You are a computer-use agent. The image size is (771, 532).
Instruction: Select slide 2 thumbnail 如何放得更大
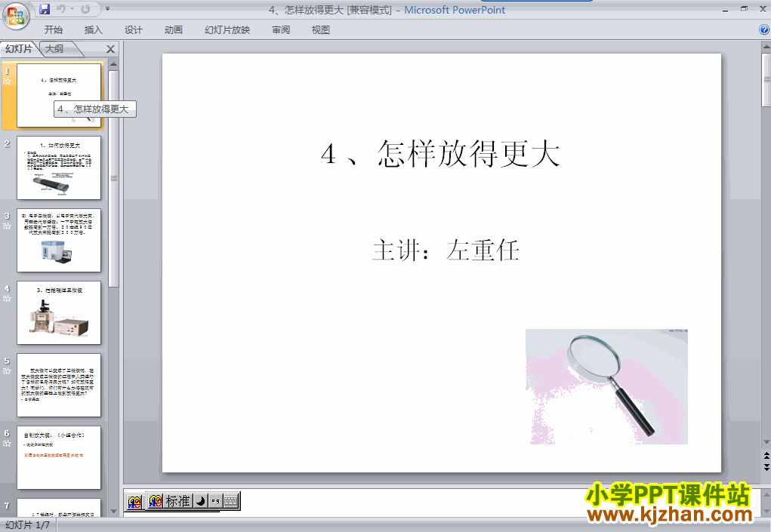59,168
